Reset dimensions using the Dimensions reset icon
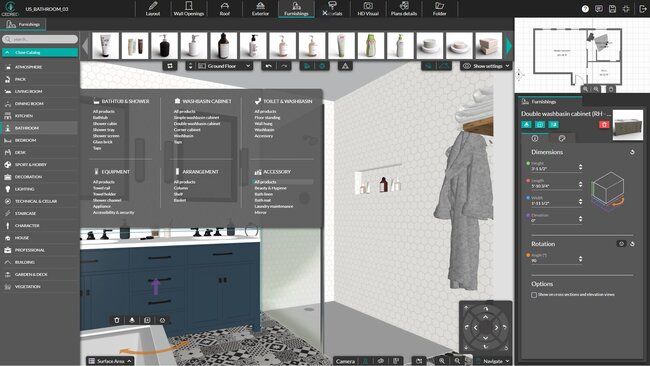Screen dimensions: 650x366 632,152
